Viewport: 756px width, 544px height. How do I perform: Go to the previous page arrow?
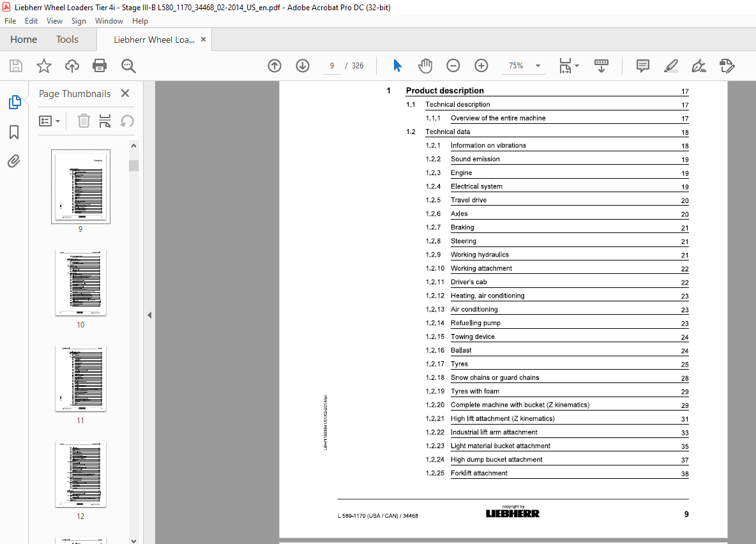coord(275,66)
